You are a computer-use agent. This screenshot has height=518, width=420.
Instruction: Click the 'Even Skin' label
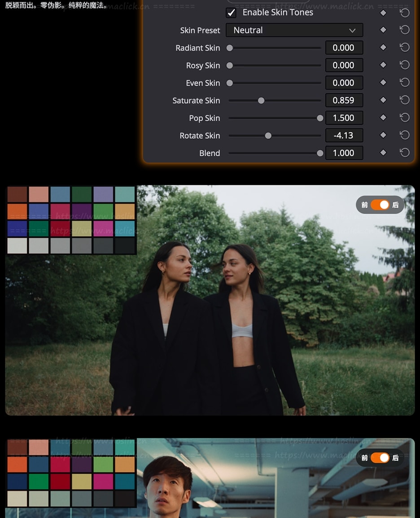point(203,83)
